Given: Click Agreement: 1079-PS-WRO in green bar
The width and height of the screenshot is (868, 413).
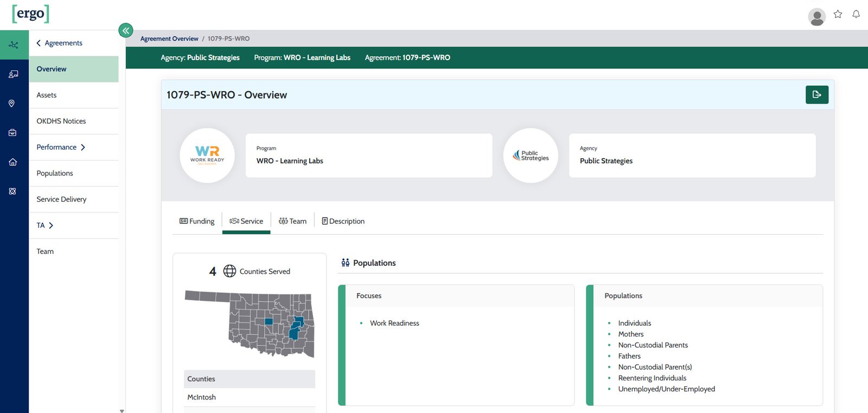Looking at the screenshot, I should click(407, 57).
